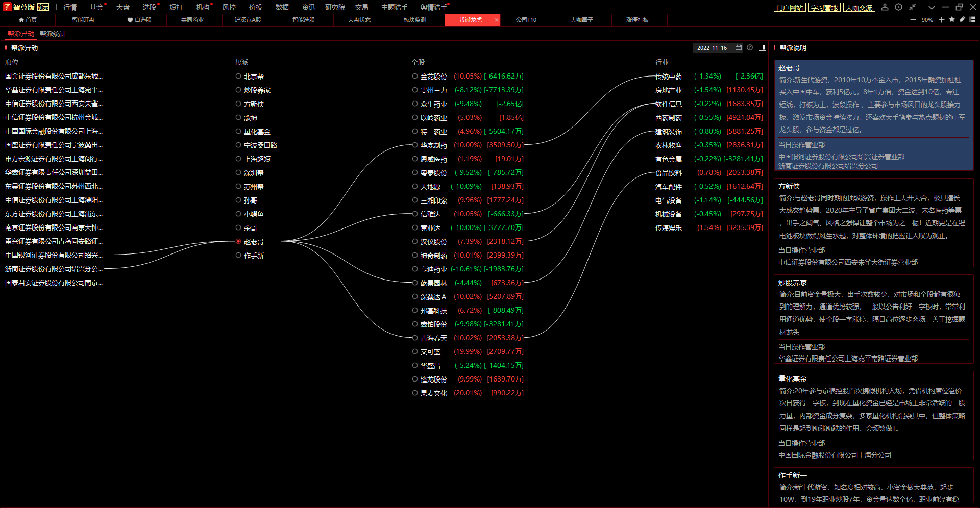Open the 选股 menu
The height and width of the screenshot is (508, 980).
tap(150, 7)
